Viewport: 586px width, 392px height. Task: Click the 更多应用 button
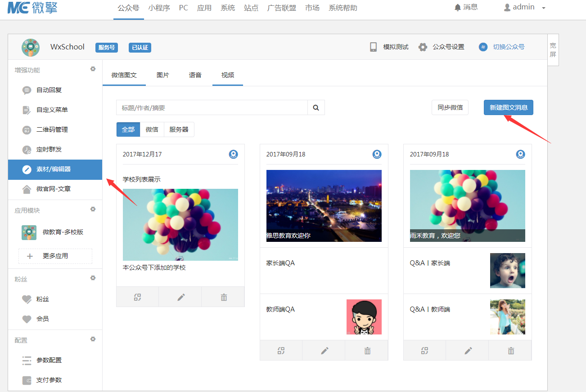[x=55, y=256]
